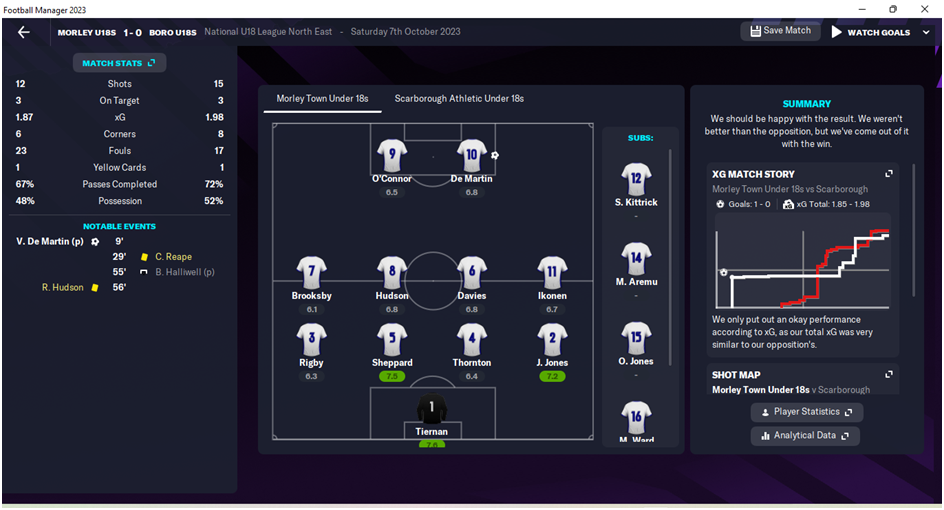Click the summary panel scrollbar
944x510 pixels.
[913, 230]
